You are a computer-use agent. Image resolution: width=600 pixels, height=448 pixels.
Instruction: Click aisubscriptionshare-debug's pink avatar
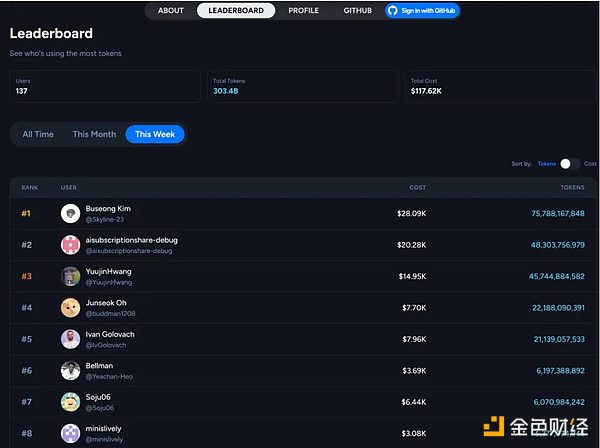70,245
